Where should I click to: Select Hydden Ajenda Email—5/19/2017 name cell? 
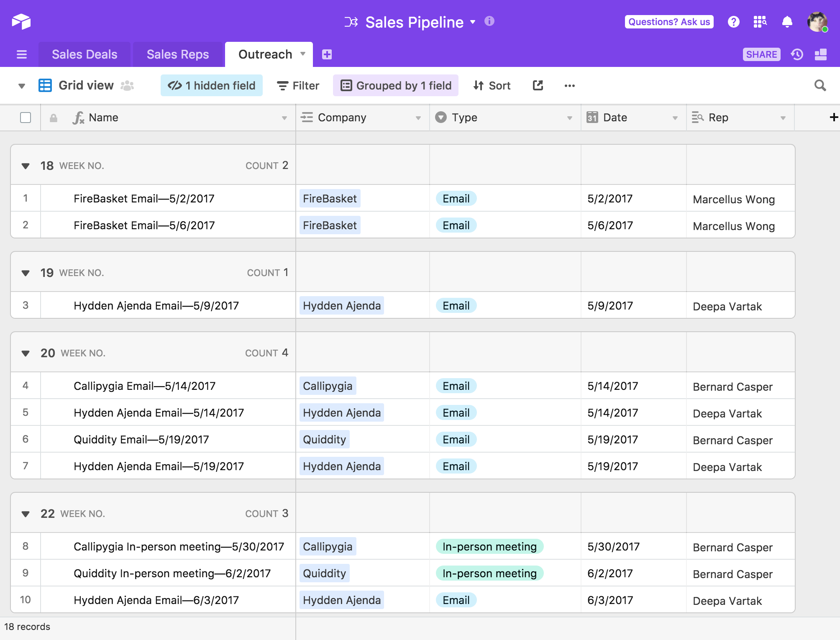click(x=168, y=466)
